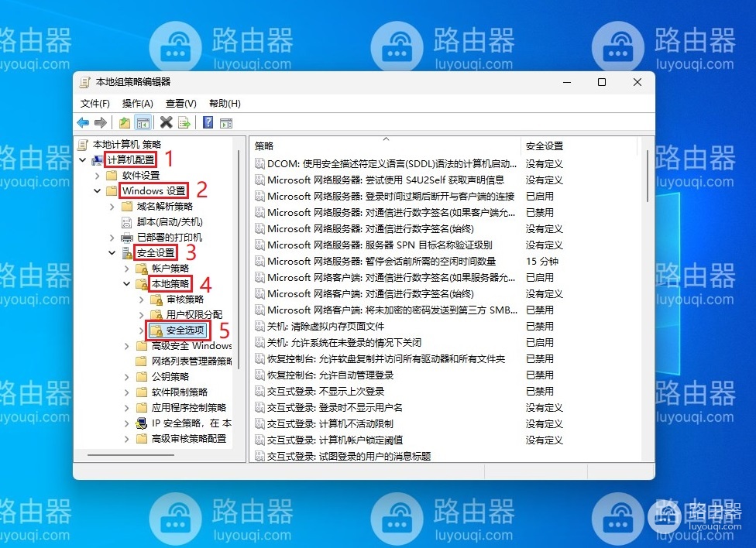
Task: Collapse the Windows 设置 tree node
Action: coord(98,191)
